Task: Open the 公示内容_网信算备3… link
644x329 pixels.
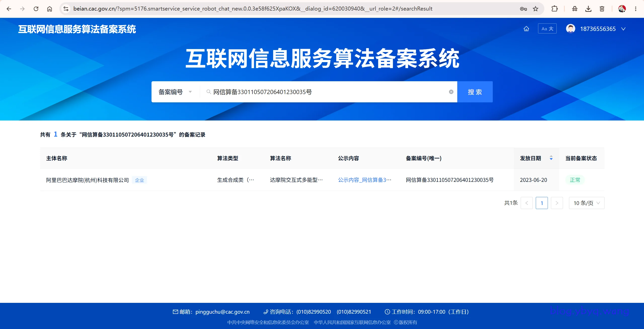Action: (x=364, y=180)
